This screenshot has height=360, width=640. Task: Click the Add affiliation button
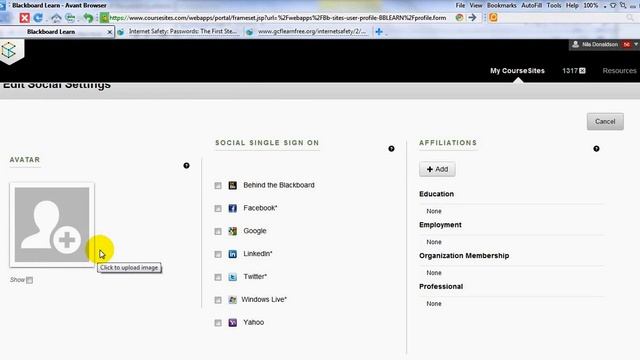pyautogui.click(x=437, y=169)
